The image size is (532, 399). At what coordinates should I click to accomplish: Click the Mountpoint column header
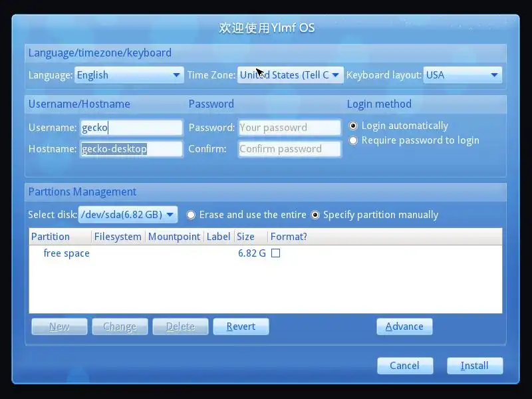174,237
